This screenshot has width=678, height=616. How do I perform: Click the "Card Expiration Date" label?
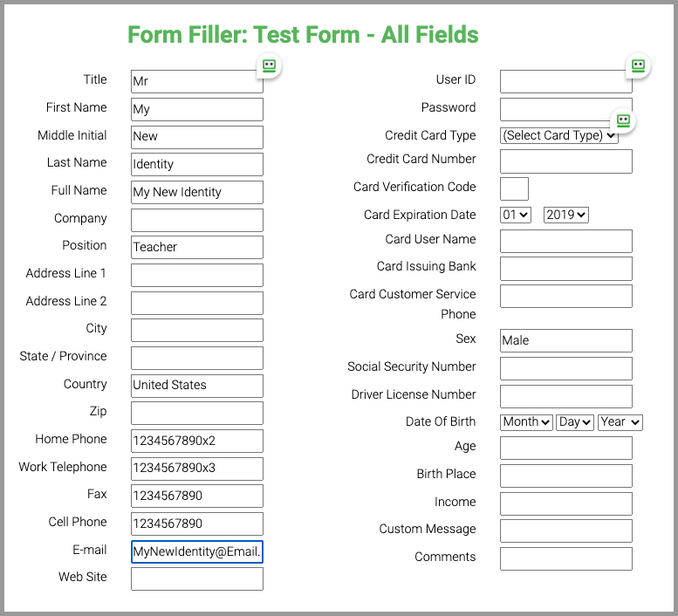click(420, 215)
